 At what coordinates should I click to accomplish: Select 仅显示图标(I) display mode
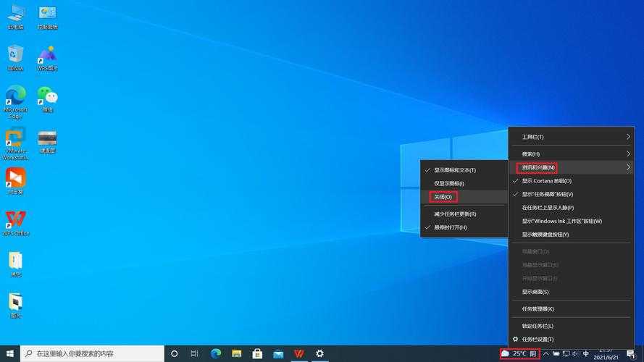tap(448, 183)
